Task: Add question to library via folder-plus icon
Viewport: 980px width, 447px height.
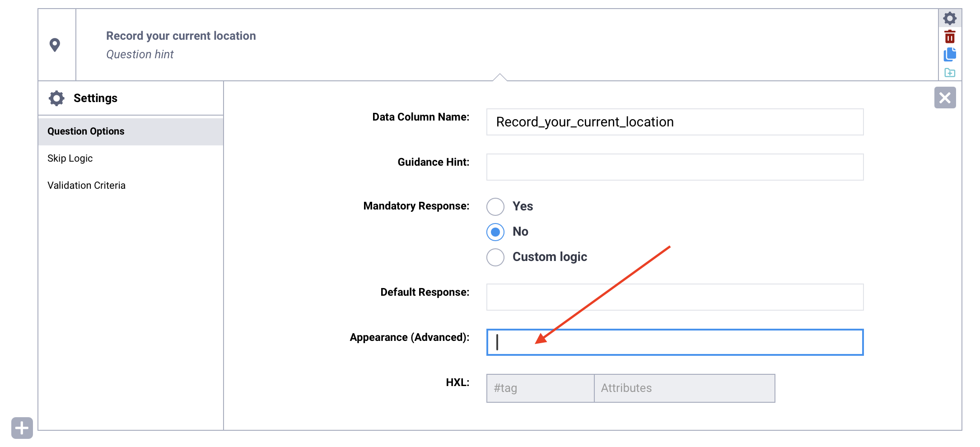Action: (950, 72)
